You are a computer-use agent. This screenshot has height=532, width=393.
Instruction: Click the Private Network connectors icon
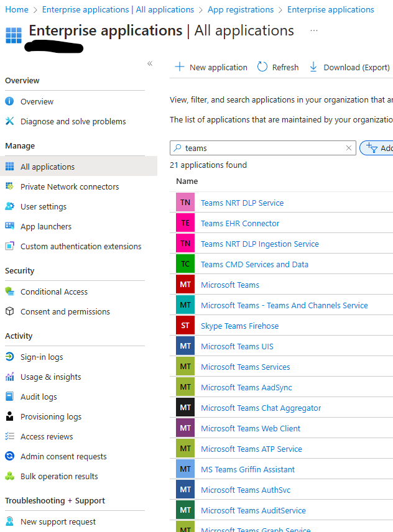(9, 186)
